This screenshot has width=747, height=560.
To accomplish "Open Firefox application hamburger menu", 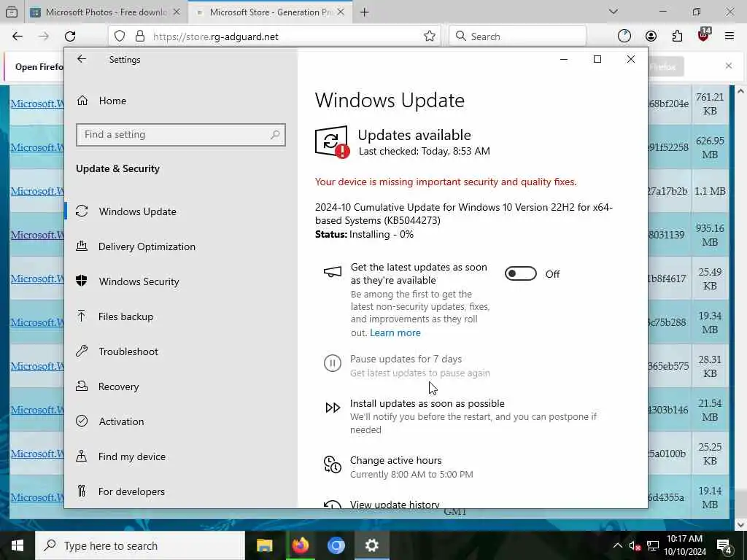I will point(729,36).
